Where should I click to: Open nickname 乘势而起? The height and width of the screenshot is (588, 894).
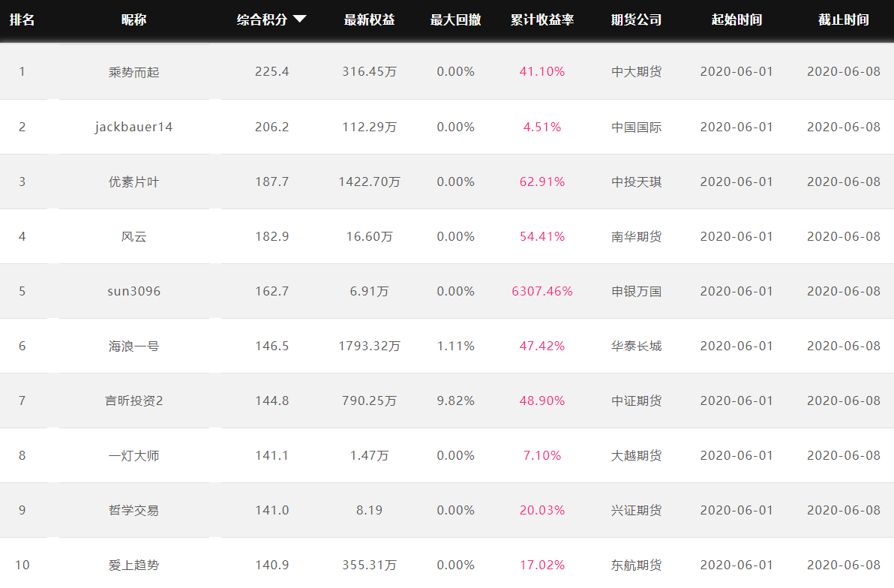(134, 73)
